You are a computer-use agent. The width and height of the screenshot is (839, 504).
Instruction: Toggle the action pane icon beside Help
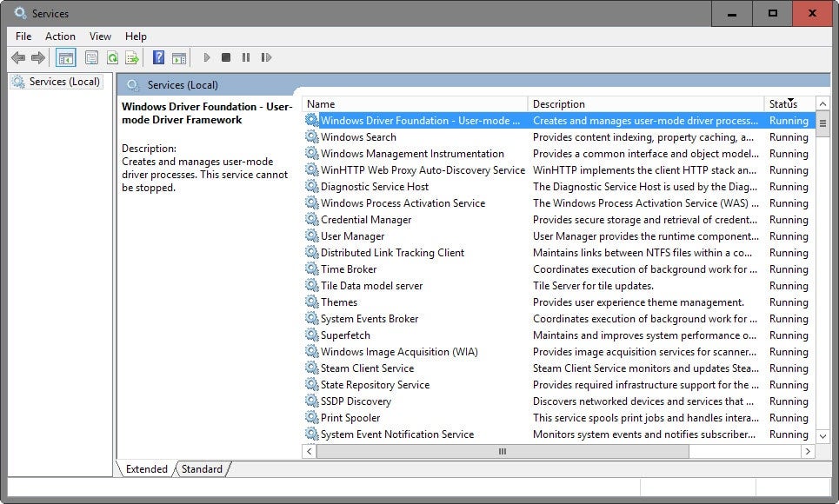pyautogui.click(x=179, y=57)
